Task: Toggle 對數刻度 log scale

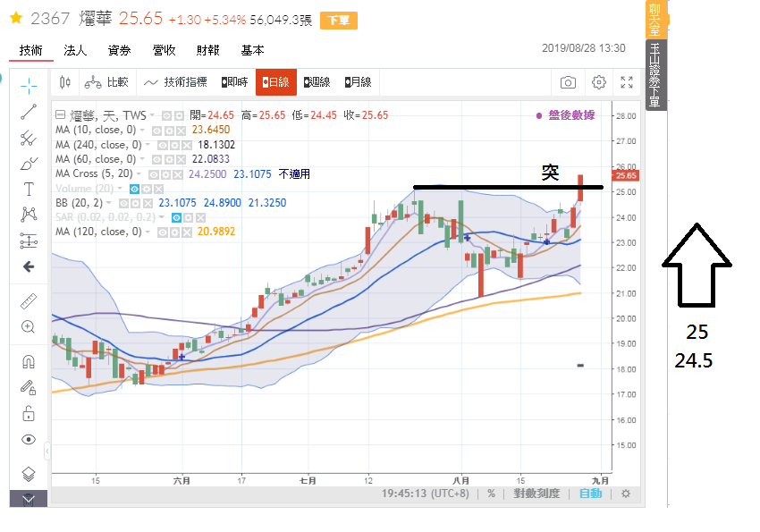Action: pyautogui.click(x=536, y=494)
